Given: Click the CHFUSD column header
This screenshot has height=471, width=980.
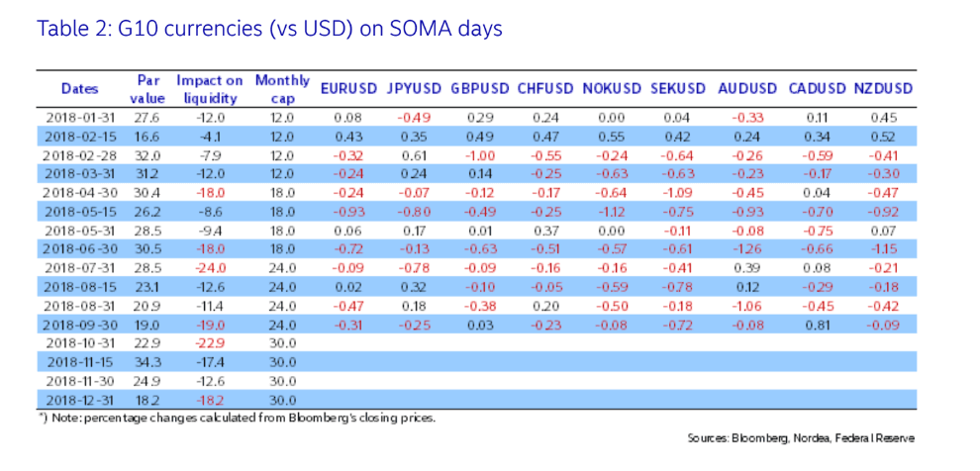Looking at the screenshot, I should [x=546, y=89].
